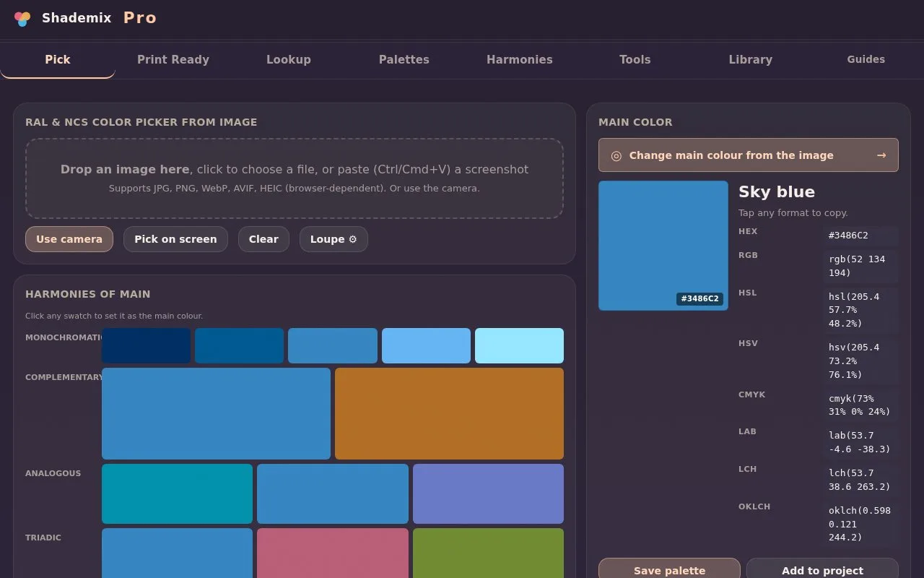Click the image drop zone to choose a file
The height and width of the screenshot is (578, 924).
click(x=295, y=178)
